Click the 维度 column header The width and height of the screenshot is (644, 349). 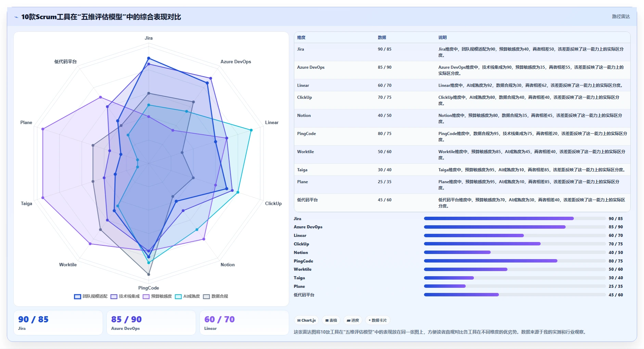[301, 38]
